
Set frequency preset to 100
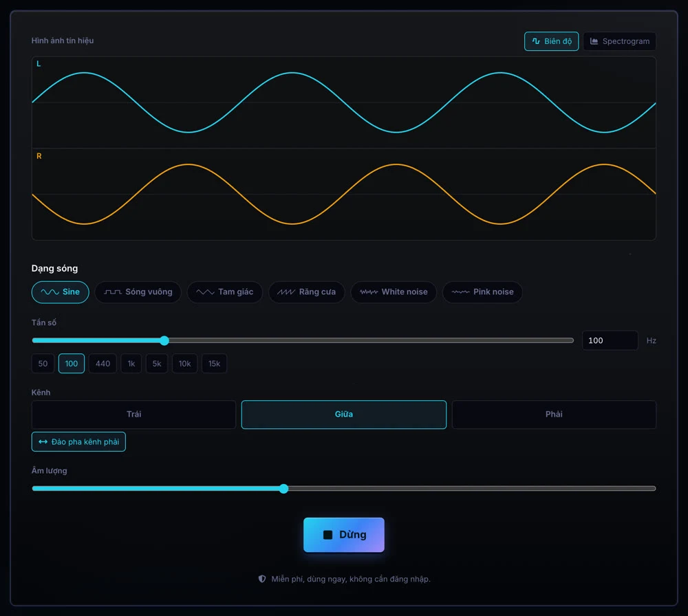[72, 364]
